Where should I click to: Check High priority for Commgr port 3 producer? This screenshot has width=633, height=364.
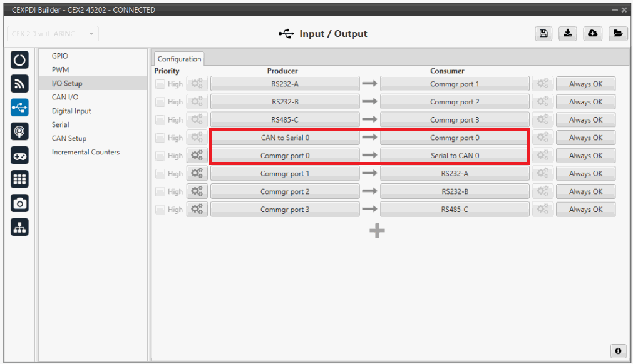160,210
